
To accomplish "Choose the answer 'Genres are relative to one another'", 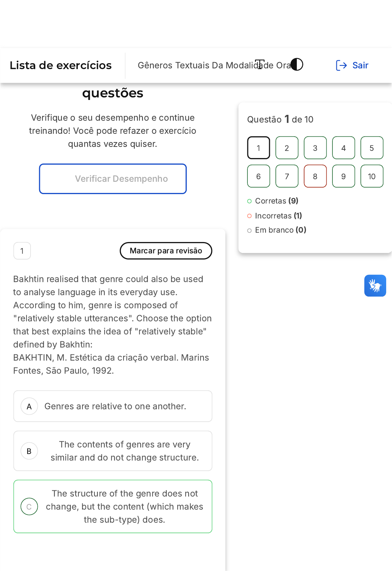I will pyautogui.click(x=115, y=406).
